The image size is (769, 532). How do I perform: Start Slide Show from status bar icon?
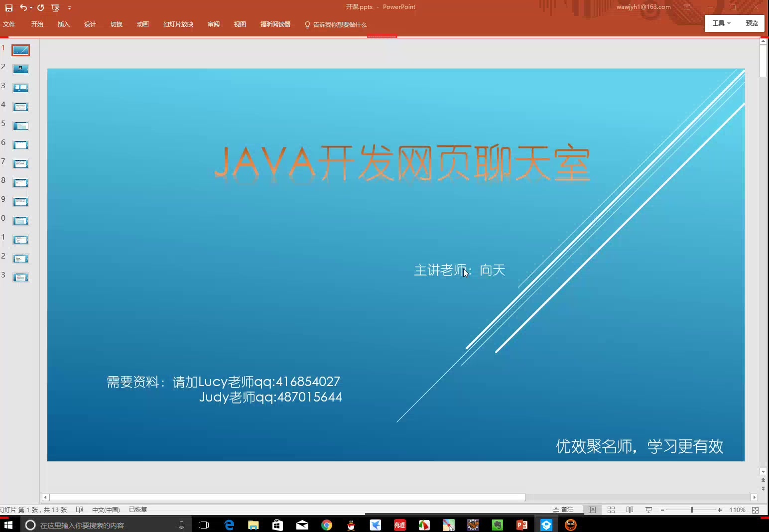(648, 510)
